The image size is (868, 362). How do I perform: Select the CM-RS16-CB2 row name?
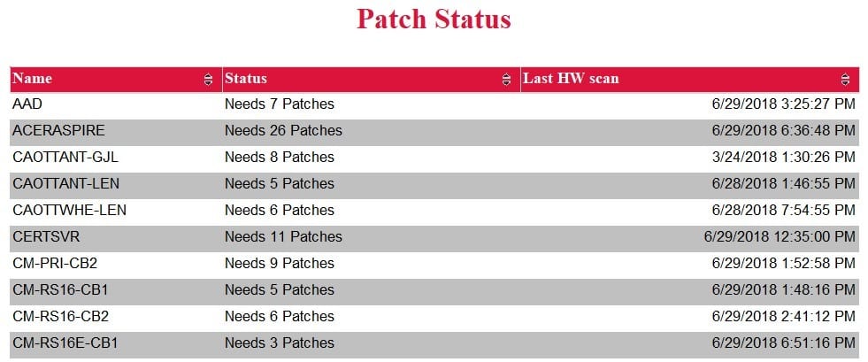coord(60,317)
